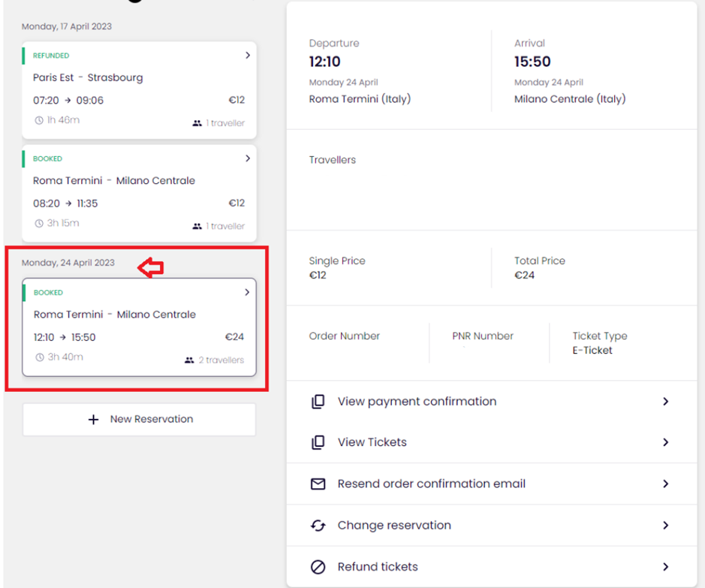Click the chevron next to Resend order confirmation email
The image size is (705, 588).
666,484
